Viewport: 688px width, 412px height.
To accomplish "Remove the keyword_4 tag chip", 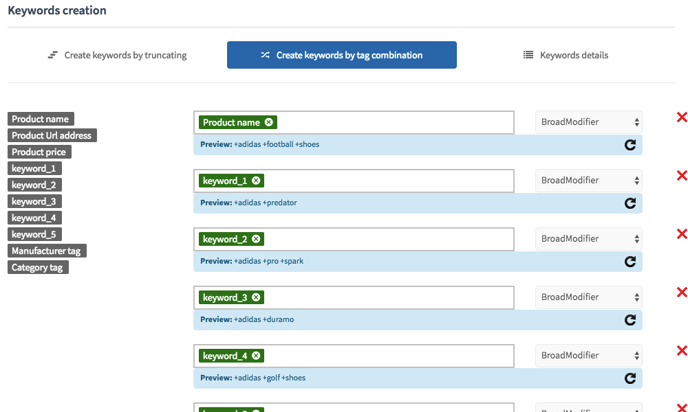I will (x=256, y=356).
